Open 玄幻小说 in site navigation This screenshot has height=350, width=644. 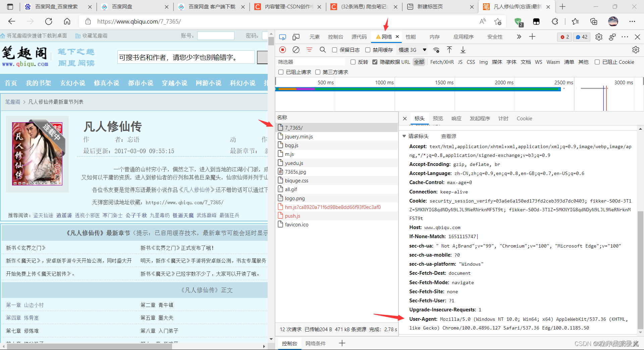click(x=72, y=83)
